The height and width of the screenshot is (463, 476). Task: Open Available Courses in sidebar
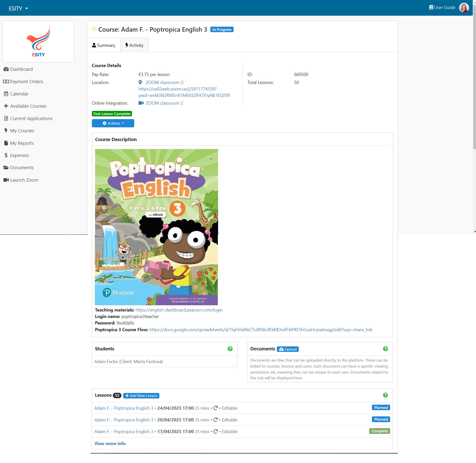point(28,106)
